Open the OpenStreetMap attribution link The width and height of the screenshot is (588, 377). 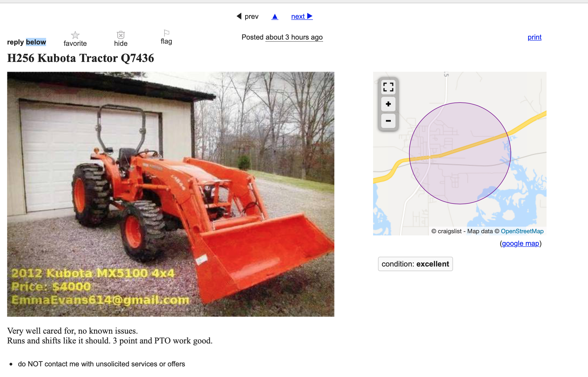(522, 231)
